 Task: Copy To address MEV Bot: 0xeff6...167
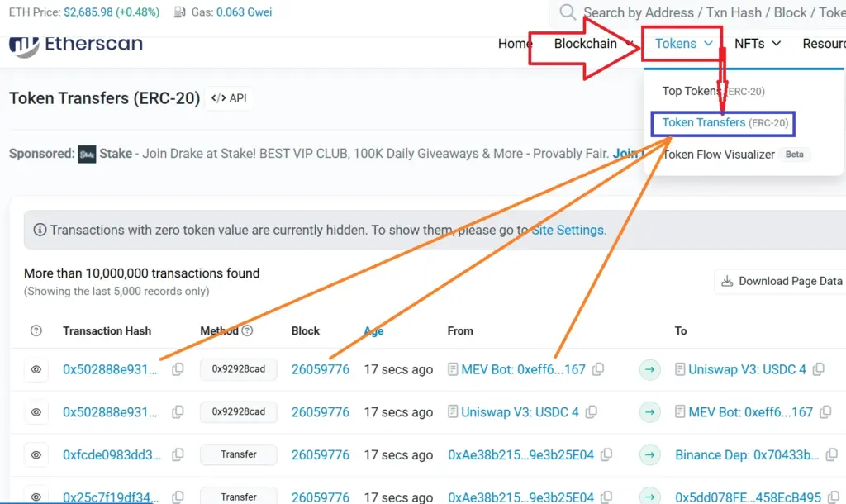point(825,411)
